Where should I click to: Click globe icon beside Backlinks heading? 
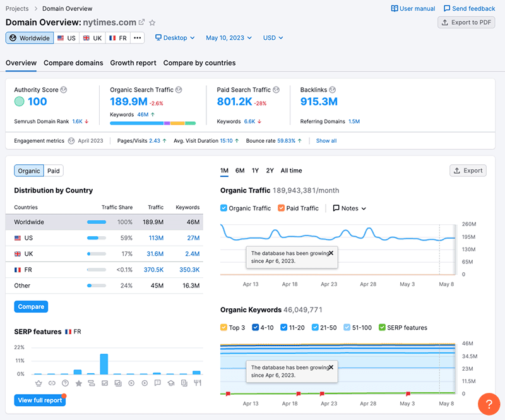tap(333, 90)
